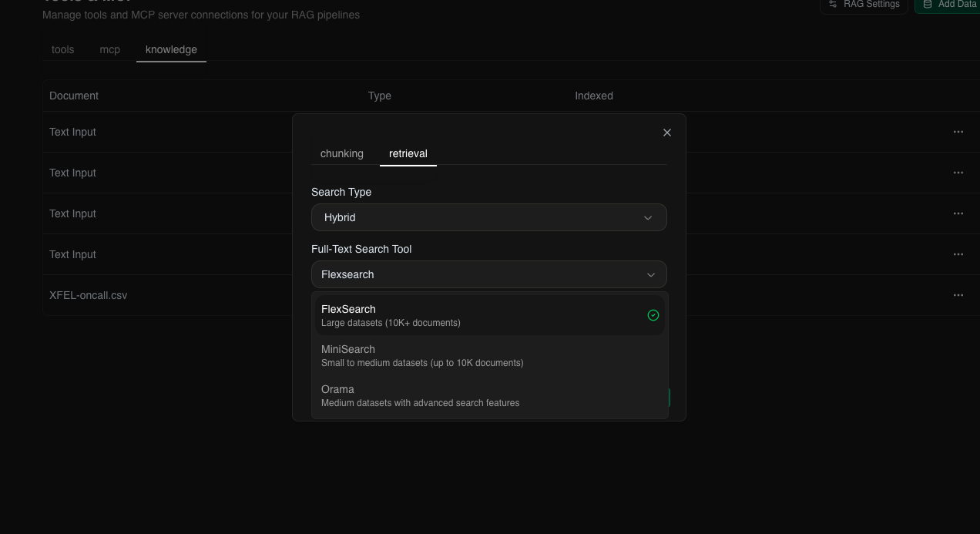The height and width of the screenshot is (534, 980).
Task: Click the chevron on the Hybrid dropdown
Action: 648,217
